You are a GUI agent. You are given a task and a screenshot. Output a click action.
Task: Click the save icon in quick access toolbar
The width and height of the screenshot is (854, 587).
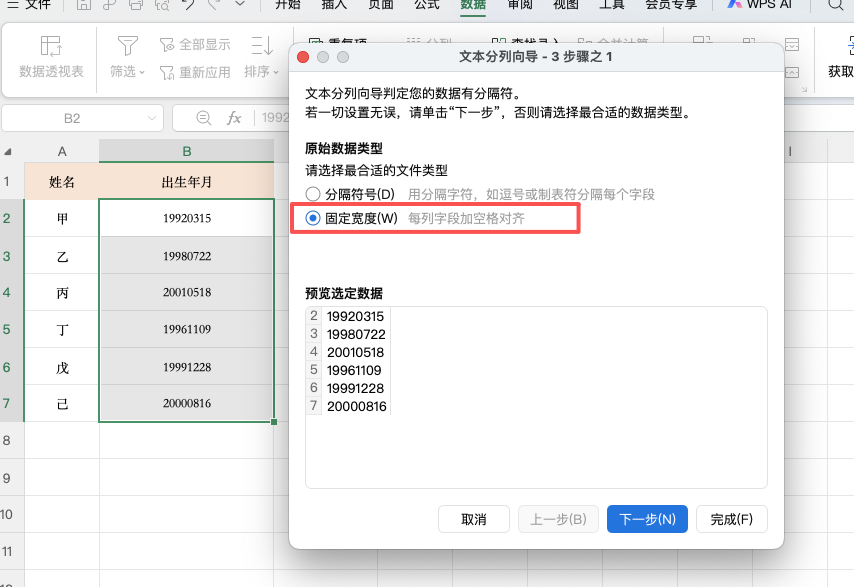(x=83, y=4)
